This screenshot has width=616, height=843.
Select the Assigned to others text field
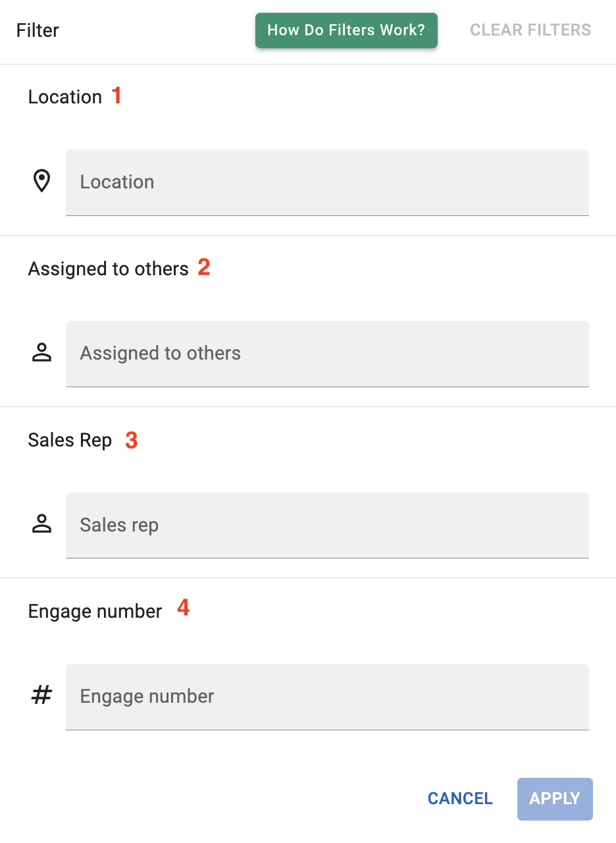click(327, 354)
